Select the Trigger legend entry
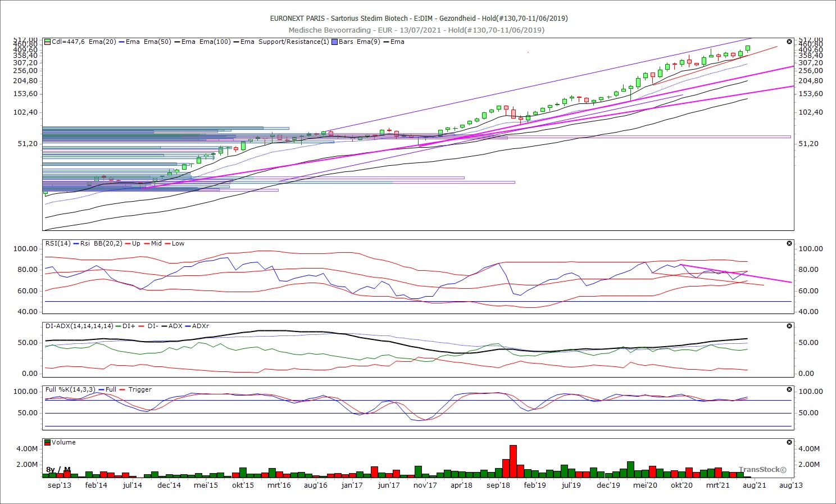836x504 pixels. 140,389
